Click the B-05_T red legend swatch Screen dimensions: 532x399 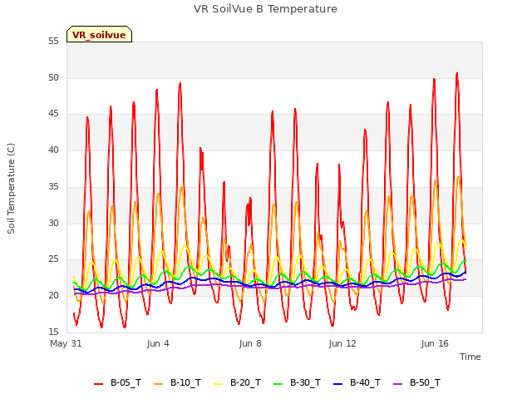point(98,384)
